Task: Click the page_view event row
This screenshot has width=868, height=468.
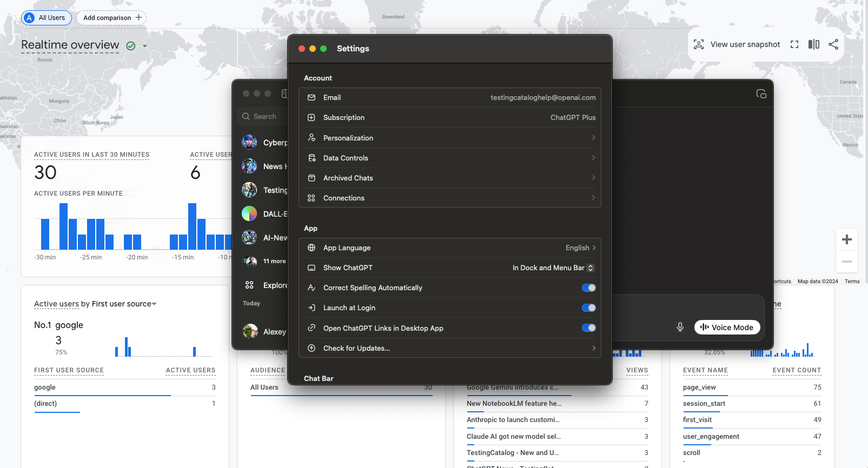Action: point(752,387)
